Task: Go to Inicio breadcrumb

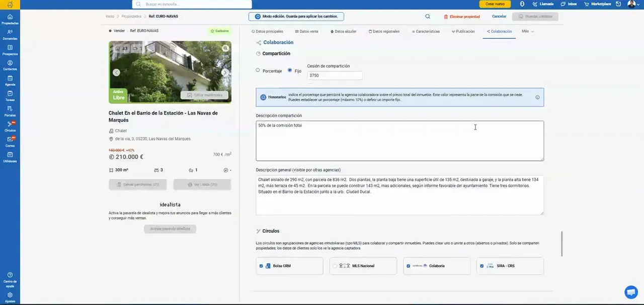Action: (x=110, y=16)
